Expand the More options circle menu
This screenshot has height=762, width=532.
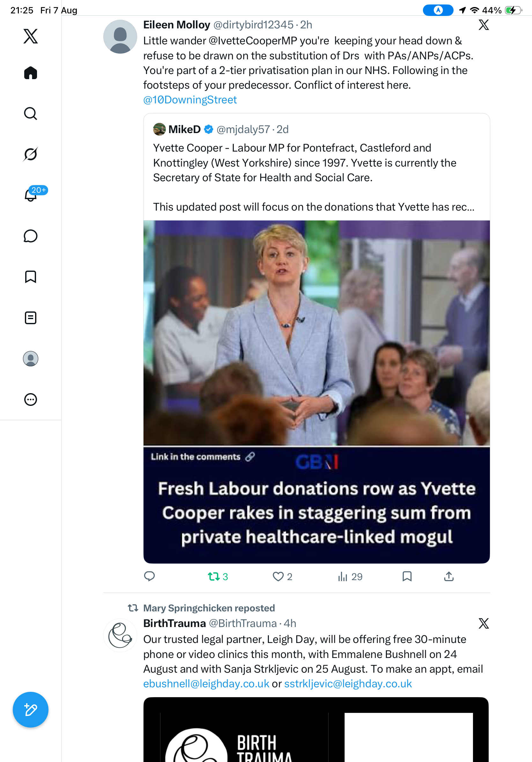[31, 399]
